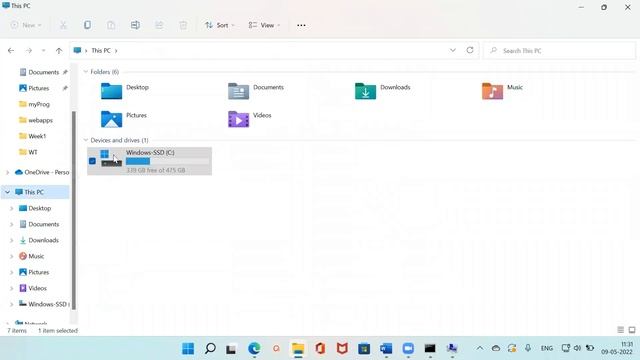Open the Desktop folder icon in main pane
This screenshot has height=360, width=640.
(x=111, y=91)
